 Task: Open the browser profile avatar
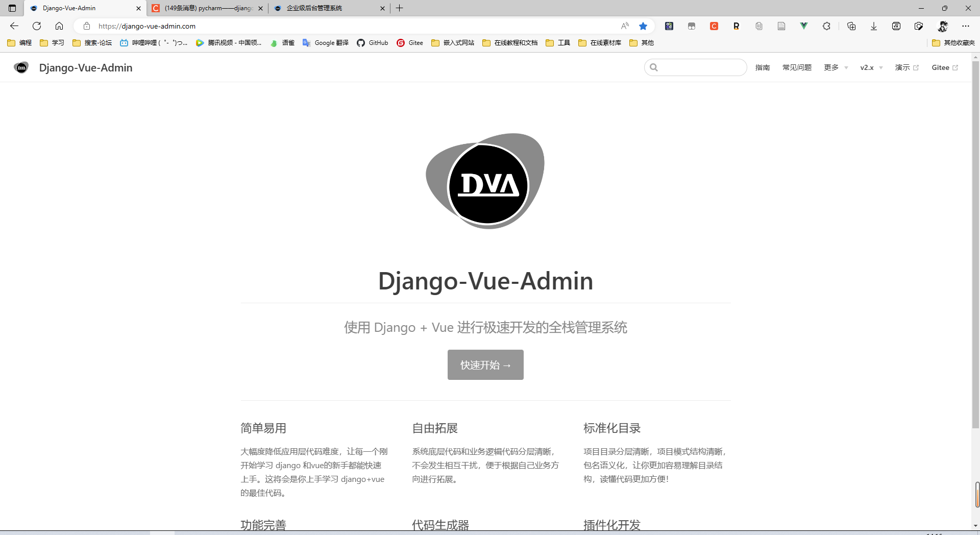tap(943, 26)
